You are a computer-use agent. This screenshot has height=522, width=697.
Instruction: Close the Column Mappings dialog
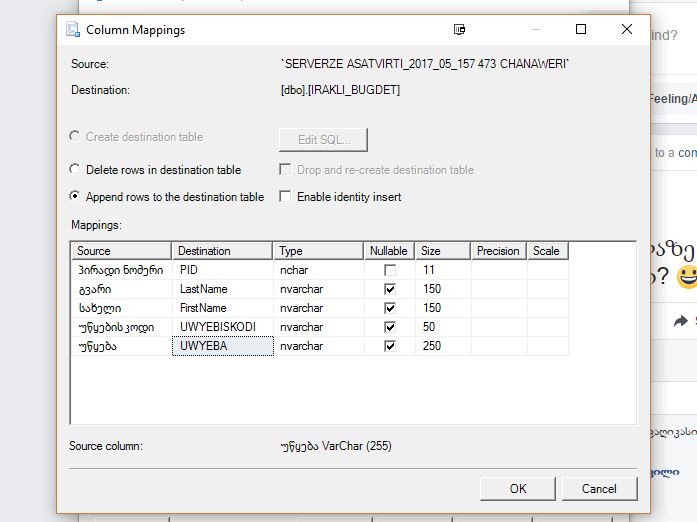click(x=627, y=30)
